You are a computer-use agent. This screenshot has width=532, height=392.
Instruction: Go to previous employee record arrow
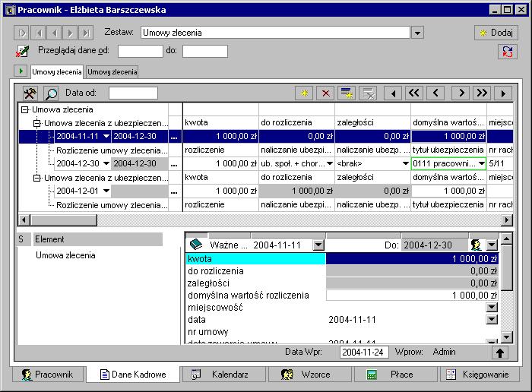pos(54,33)
